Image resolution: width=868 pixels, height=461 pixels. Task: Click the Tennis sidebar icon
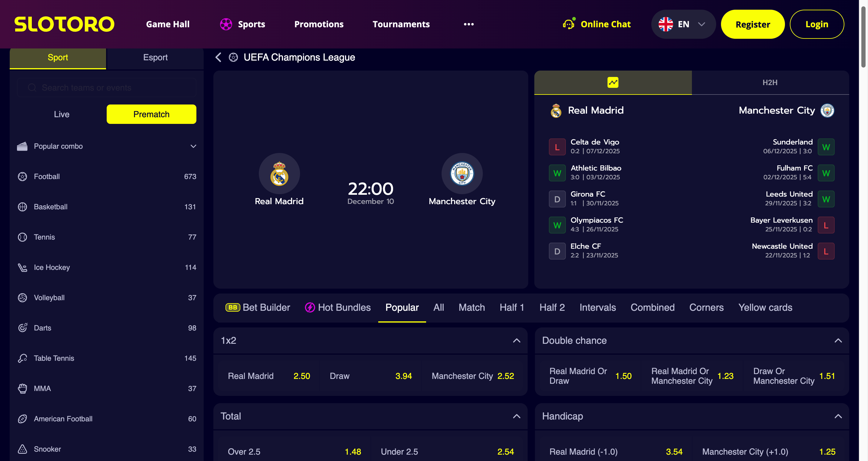[x=22, y=237]
